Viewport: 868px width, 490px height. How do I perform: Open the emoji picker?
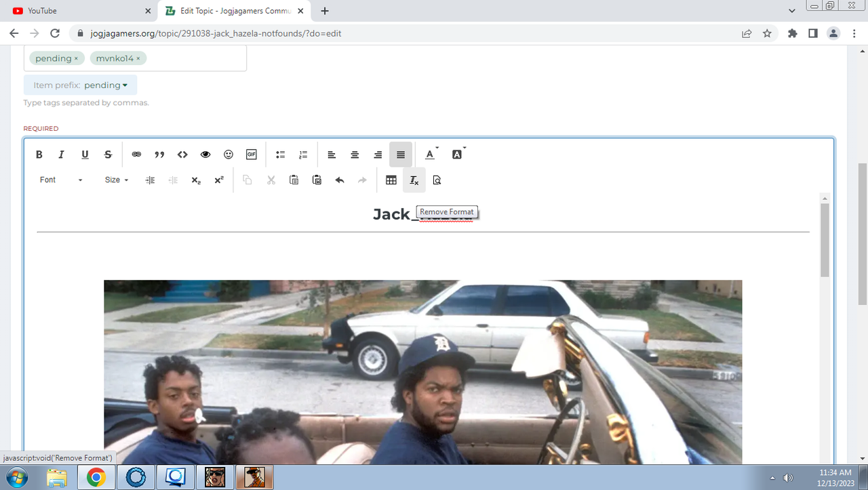(229, 155)
